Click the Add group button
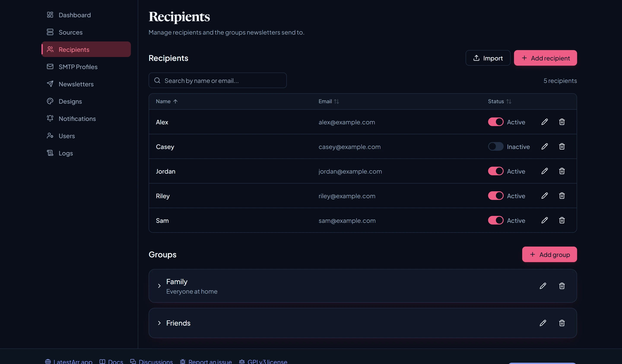Viewport: 622px width, 364px height. click(x=549, y=254)
